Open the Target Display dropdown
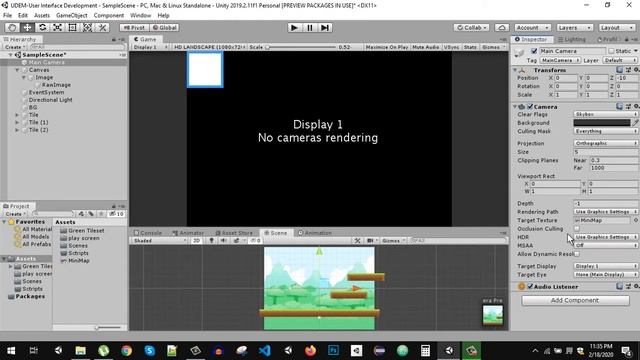Viewport: 640px width, 360px height. 605,266
